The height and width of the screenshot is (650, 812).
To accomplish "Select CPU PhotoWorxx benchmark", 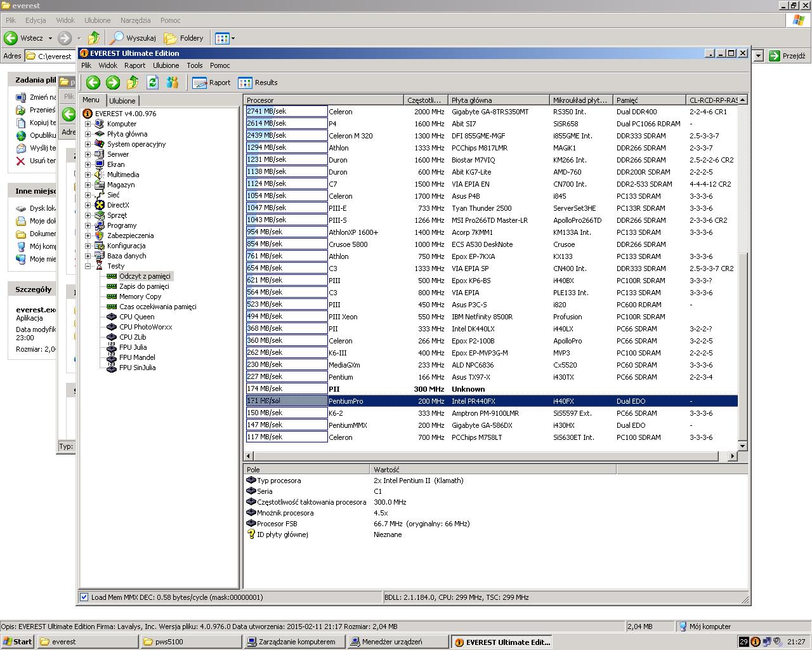I will tap(145, 327).
